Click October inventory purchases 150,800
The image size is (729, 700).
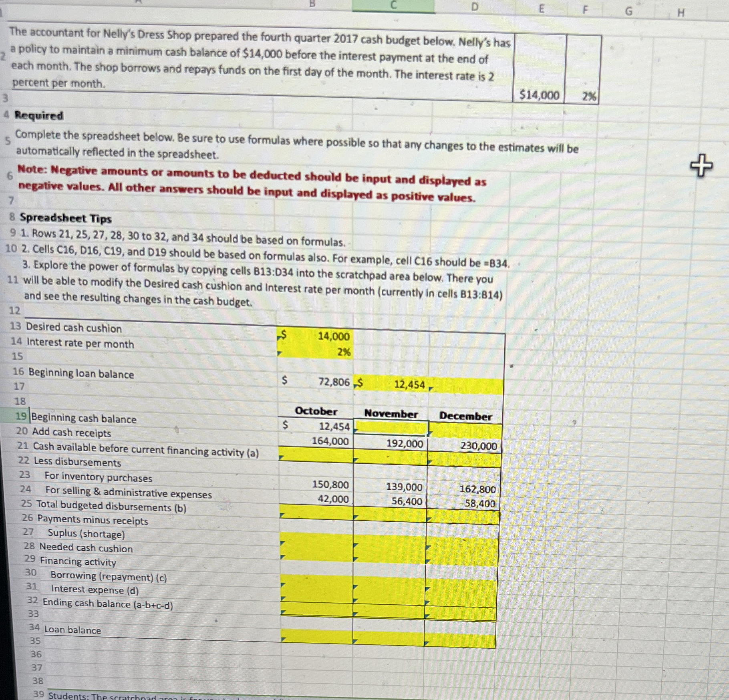click(x=316, y=484)
